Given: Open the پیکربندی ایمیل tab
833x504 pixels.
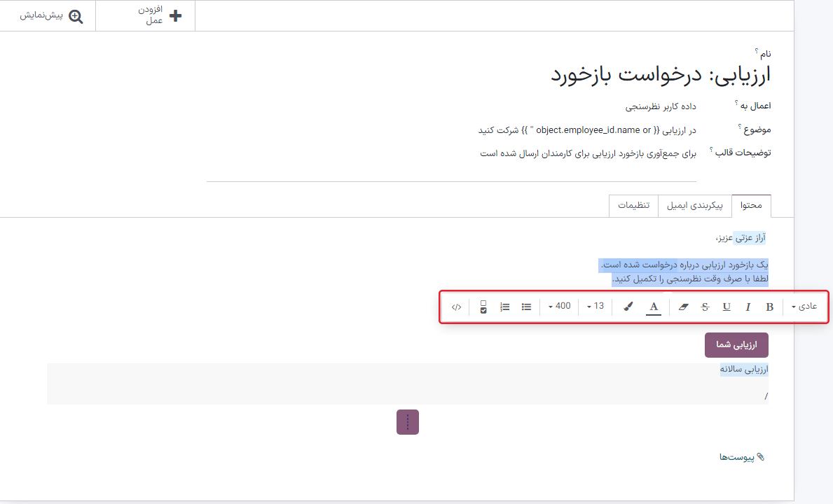Looking at the screenshot, I should (694, 205).
